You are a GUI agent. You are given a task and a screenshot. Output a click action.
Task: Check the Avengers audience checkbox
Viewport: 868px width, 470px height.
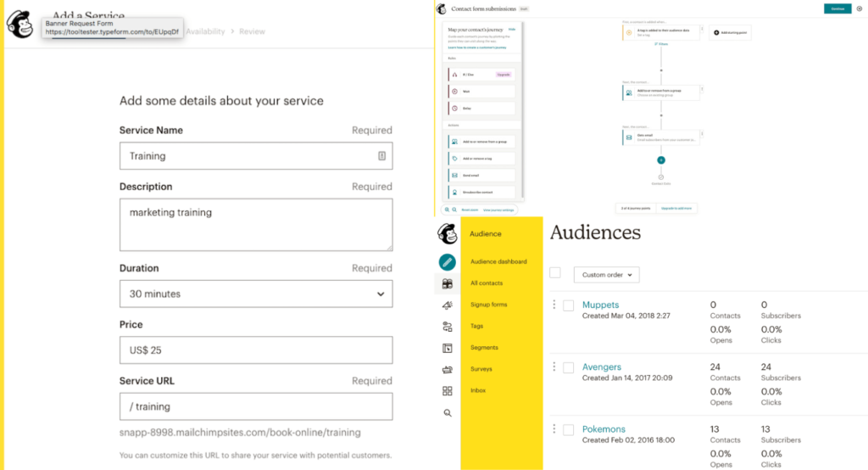point(569,367)
